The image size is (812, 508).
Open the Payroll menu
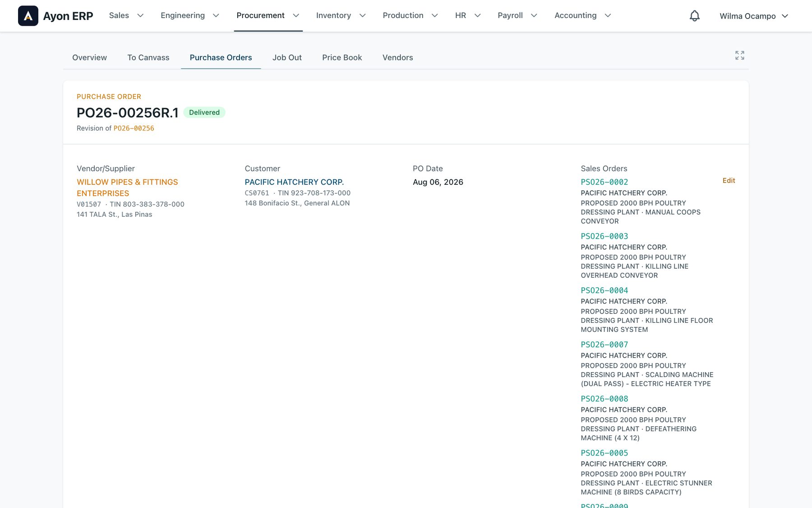pyautogui.click(x=510, y=15)
